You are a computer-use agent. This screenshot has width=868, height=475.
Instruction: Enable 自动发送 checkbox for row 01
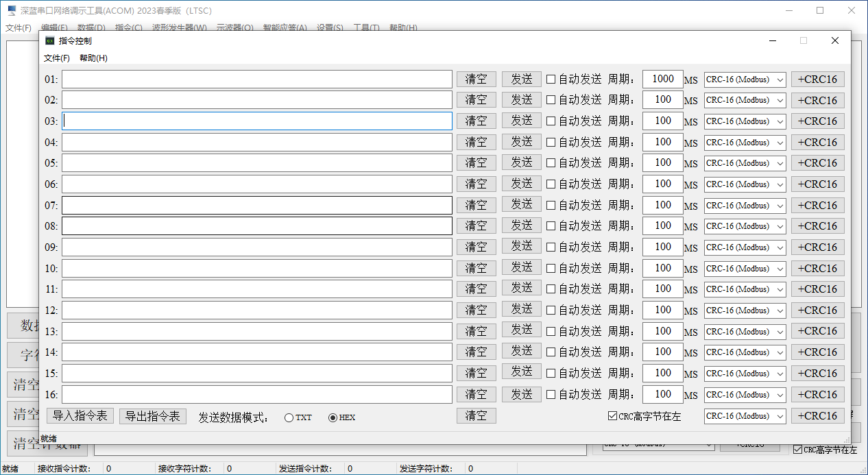coord(551,80)
